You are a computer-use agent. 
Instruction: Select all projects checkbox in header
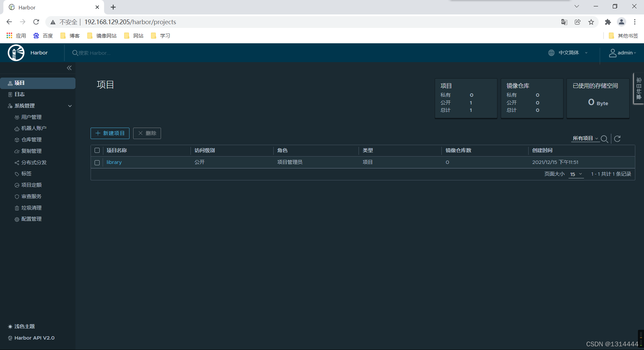[97, 150]
